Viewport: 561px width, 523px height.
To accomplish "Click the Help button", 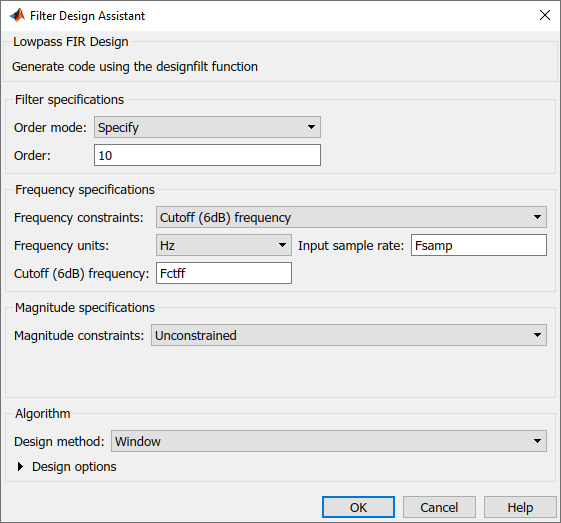I will (x=520, y=507).
